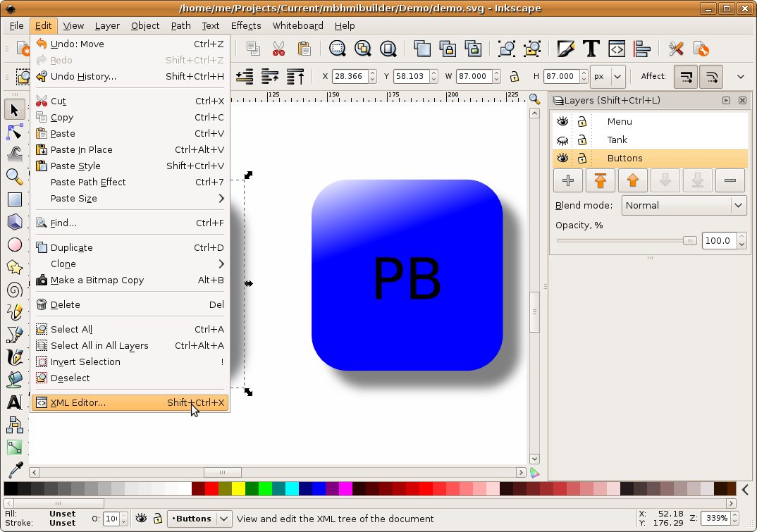The height and width of the screenshot is (532, 757).
Task: Raise the layer one step button
Action: [632, 180]
